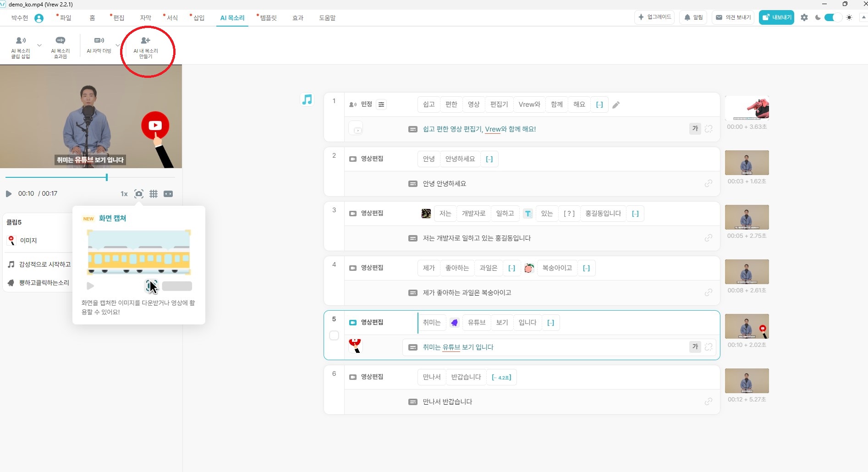Click the 영상편집 label in clip 2
The width and height of the screenshot is (868, 472).
pyautogui.click(x=372, y=159)
